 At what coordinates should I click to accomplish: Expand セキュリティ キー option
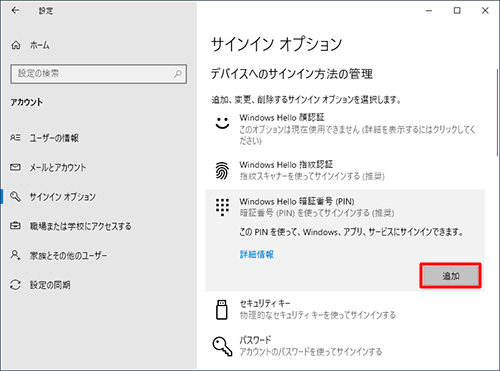tap(345, 309)
